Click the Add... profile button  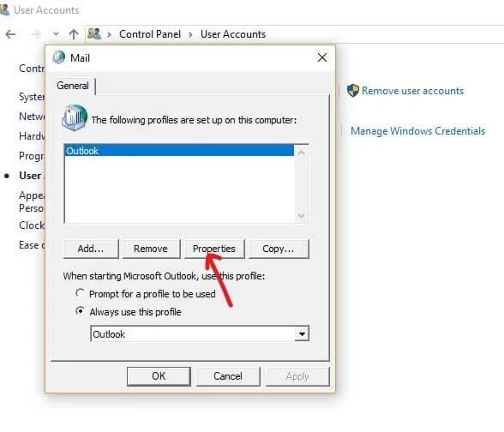click(91, 249)
